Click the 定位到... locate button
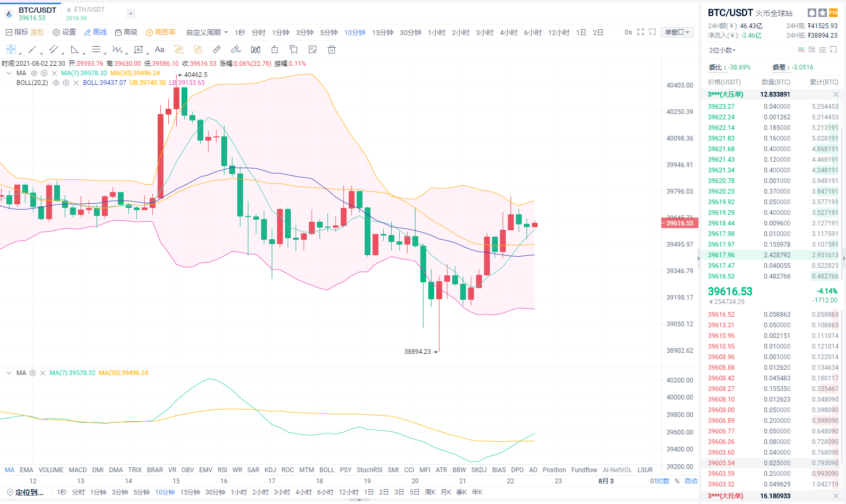The height and width of the screenshot is (504, 846). point(25,492)
